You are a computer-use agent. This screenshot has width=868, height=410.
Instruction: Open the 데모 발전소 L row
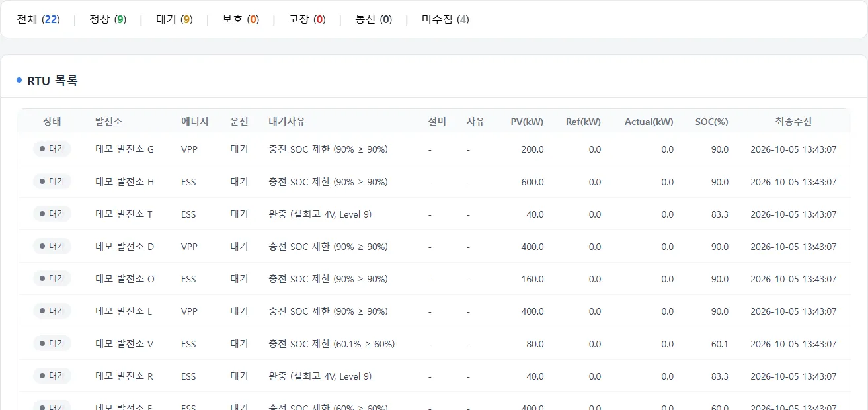434,311
